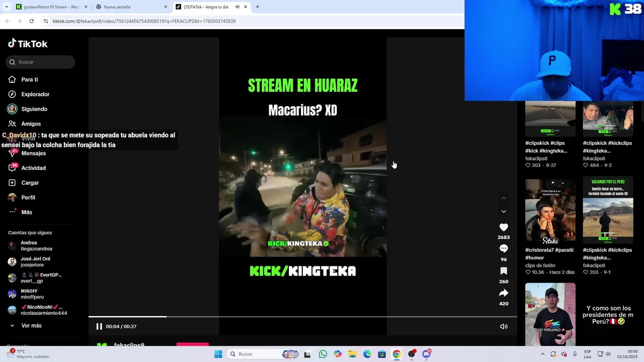644x362 pixels.
Task: Click fekaclips8 under the 484 likes clip
Action: point(594,158)
